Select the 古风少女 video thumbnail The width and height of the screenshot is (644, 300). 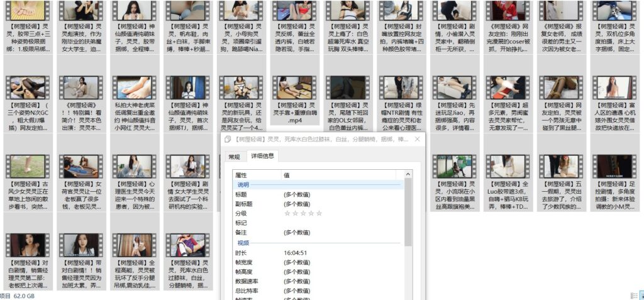click(x=25, y=166)
